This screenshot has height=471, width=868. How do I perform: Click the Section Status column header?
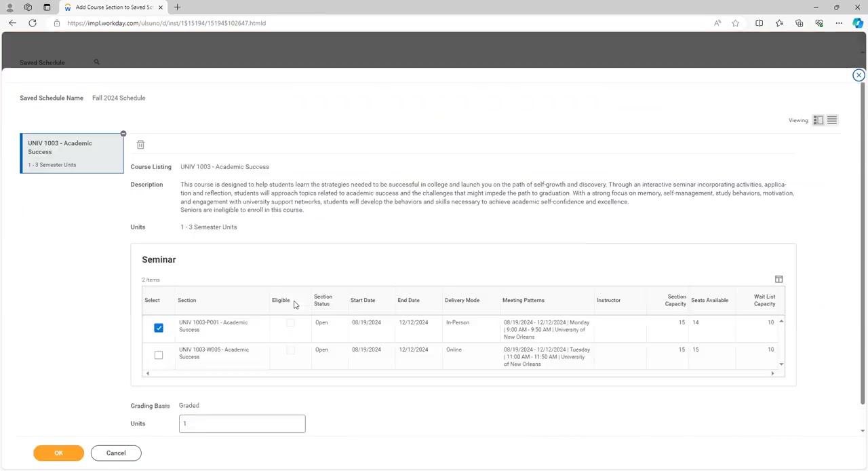(323, 300)
